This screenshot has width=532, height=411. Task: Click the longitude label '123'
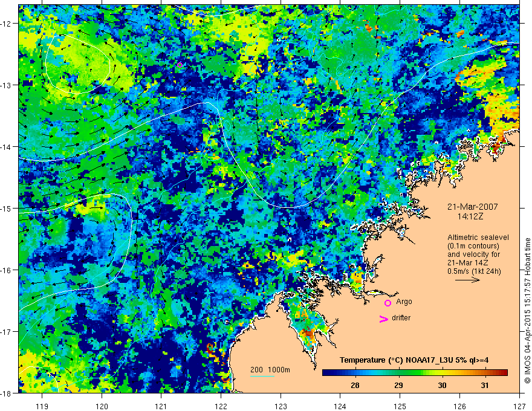tap(281, 406)
